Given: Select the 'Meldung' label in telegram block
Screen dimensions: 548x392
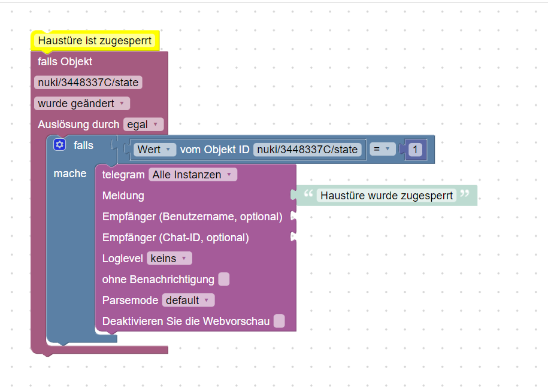Looking at the screenshot, I should tap(123, 196).
